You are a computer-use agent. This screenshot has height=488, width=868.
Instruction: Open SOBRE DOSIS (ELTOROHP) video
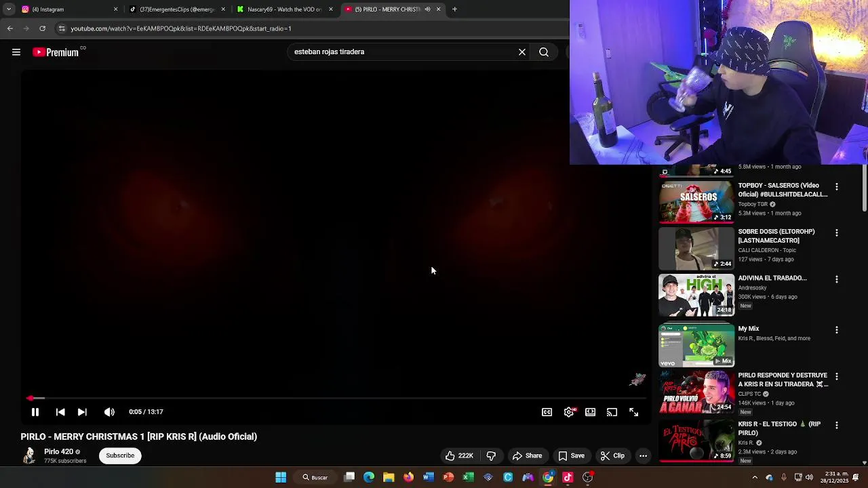coord(696,249)
